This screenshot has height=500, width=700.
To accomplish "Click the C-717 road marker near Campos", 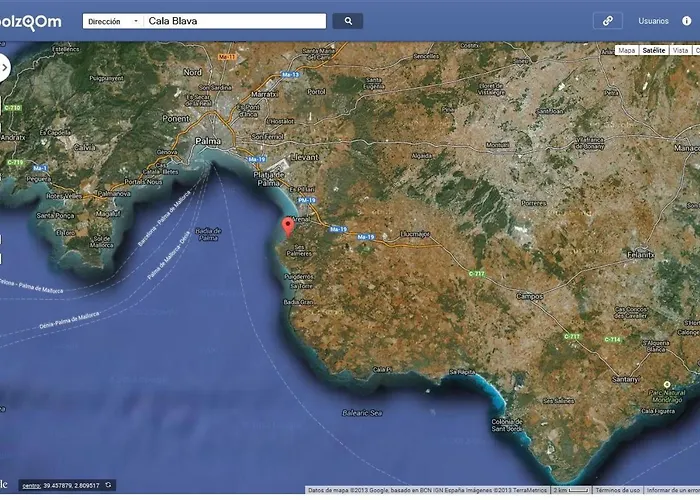I will [x=477, y=273].
